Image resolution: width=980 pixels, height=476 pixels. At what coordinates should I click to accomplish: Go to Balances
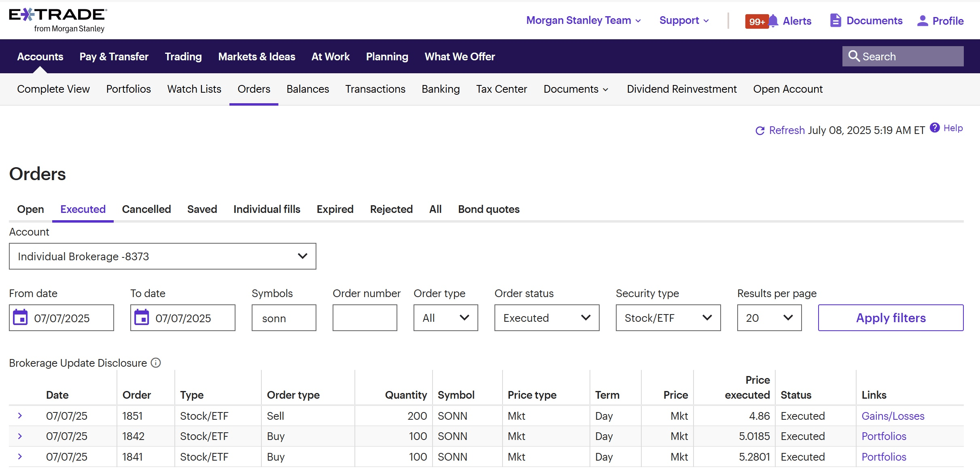(x=308, y=89)
